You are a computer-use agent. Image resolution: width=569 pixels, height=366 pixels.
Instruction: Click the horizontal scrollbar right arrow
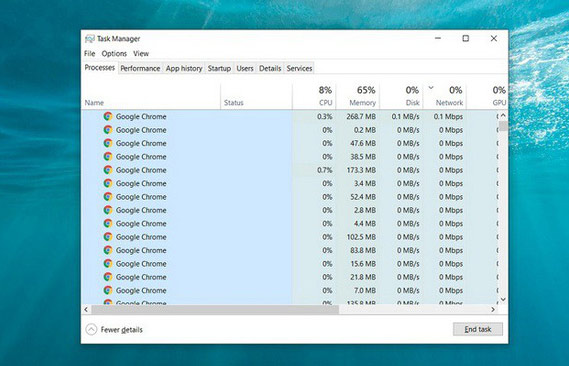(493, 309)
